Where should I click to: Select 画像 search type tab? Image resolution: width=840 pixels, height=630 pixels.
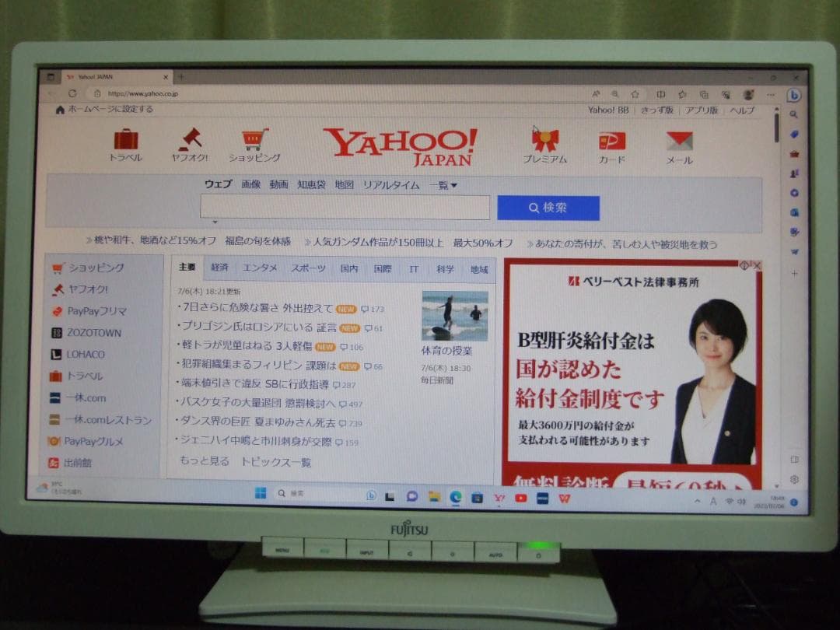tap(250, 185)
